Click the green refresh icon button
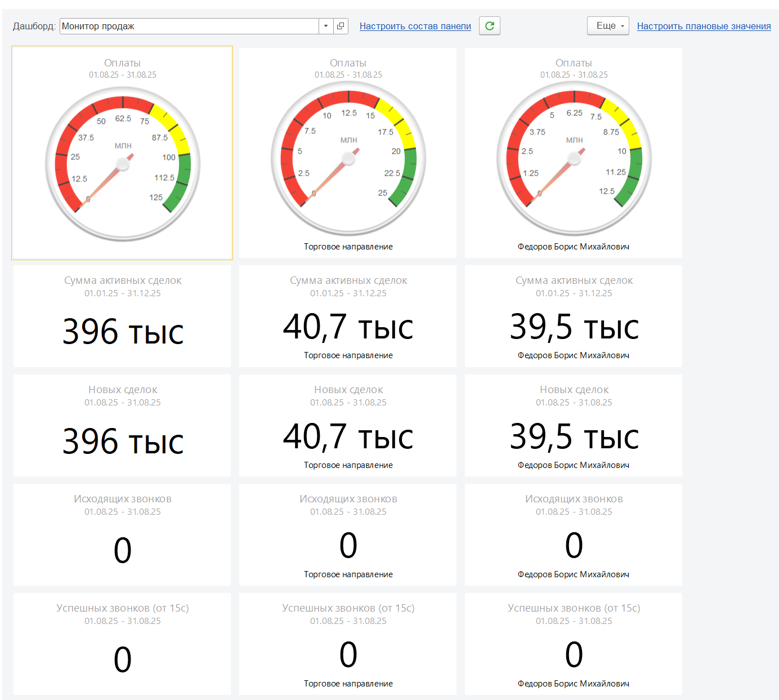This screenshot has height=700, width=779. coord(489,26)
